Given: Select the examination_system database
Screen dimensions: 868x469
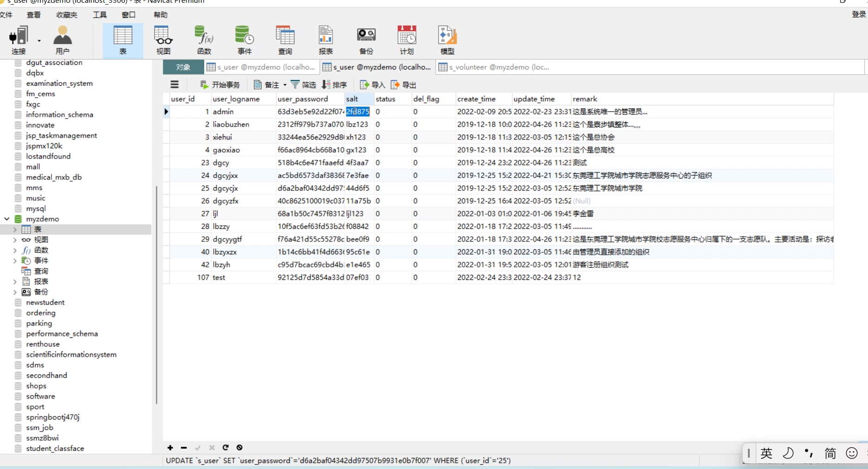Looking at the screenshot, I should tap(59, 83).
